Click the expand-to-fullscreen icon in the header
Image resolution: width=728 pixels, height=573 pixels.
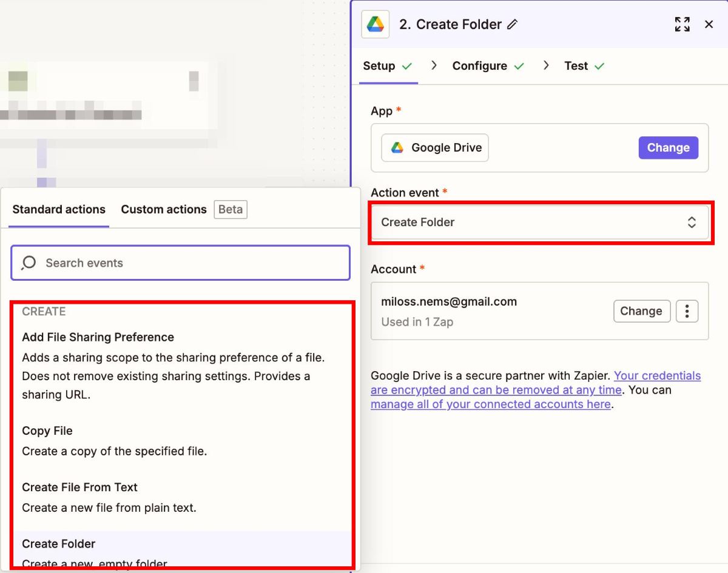pos(682,24)
